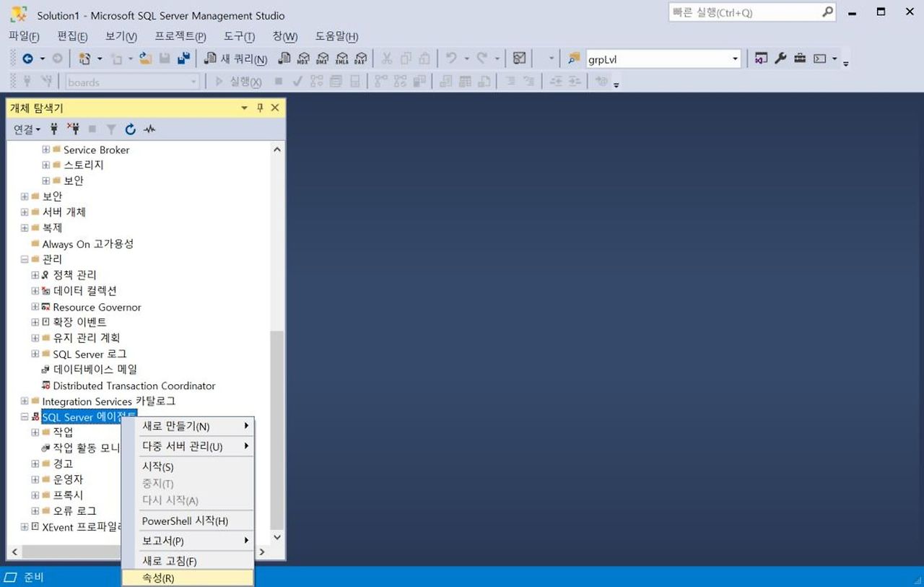Select the 데이터 컬렉션 tree item

pyautogui.click(x=84, y=291)
